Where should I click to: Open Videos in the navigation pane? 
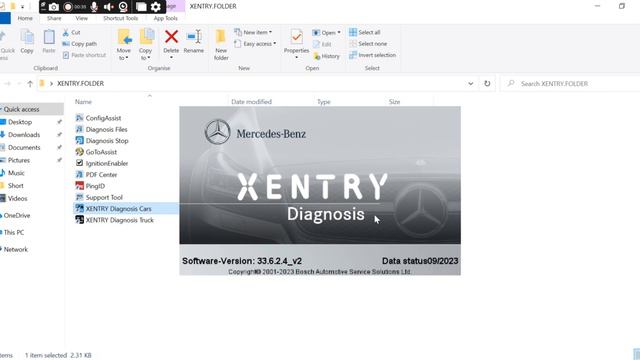point(18,198)
